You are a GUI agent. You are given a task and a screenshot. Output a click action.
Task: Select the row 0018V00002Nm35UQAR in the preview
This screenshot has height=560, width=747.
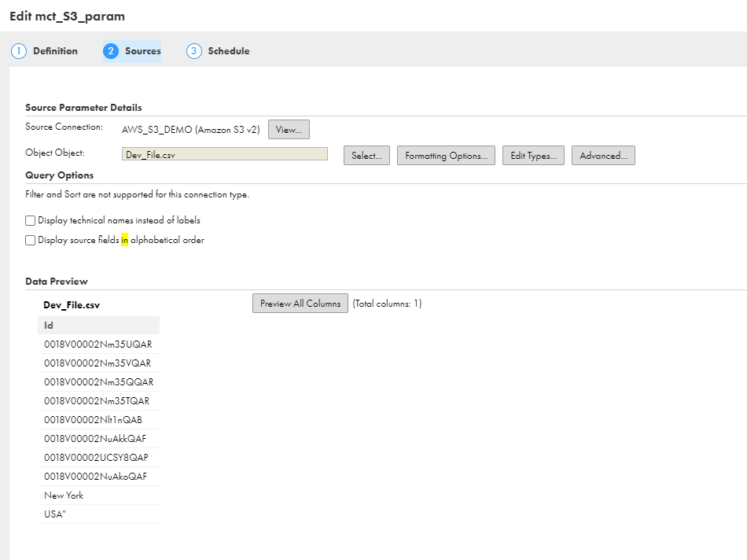tap(98, 344)
